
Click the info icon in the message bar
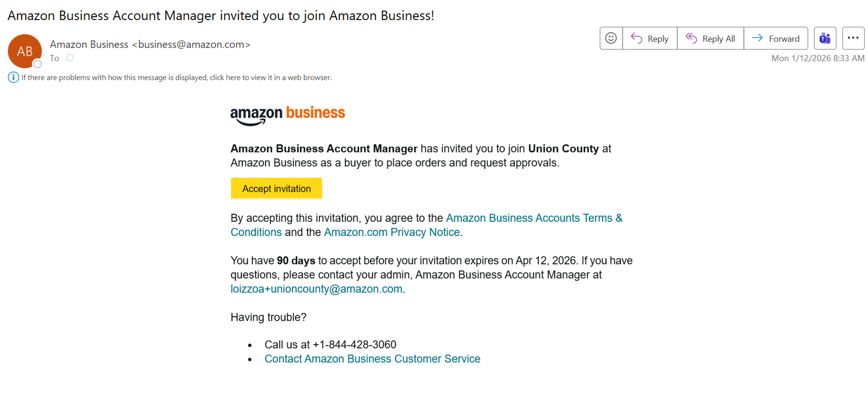click(13, 77)
